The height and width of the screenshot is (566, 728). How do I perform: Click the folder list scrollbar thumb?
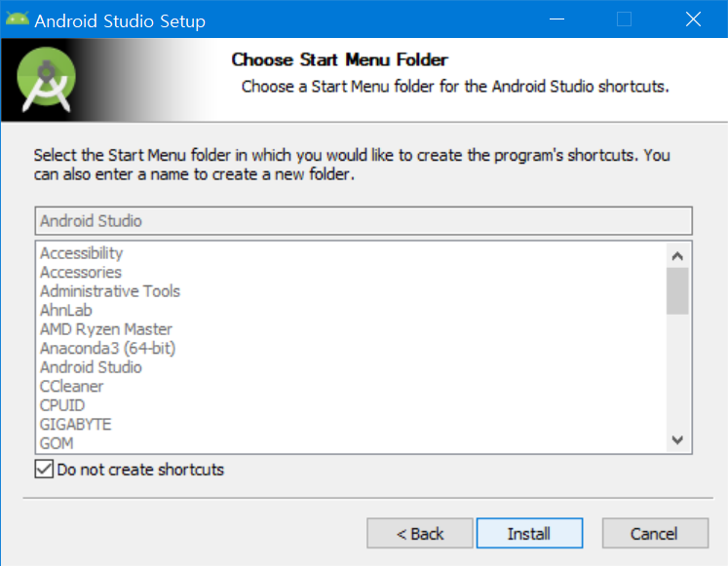point(677,291)
